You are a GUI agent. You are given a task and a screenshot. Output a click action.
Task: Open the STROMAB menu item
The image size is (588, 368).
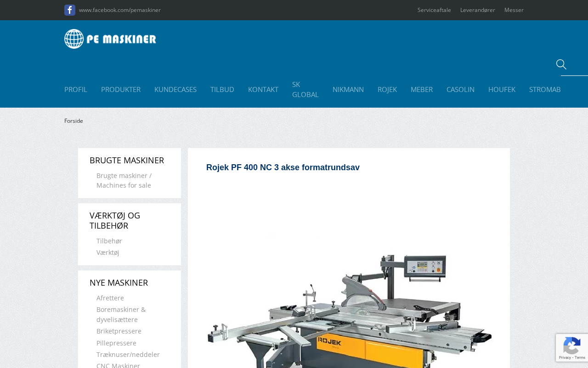pyautogui.click(x=545, y=89)
